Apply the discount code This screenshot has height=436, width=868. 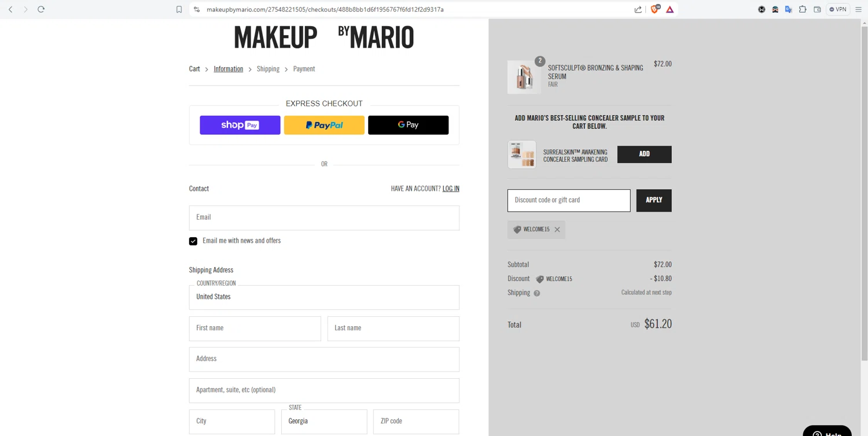point(654,201)
